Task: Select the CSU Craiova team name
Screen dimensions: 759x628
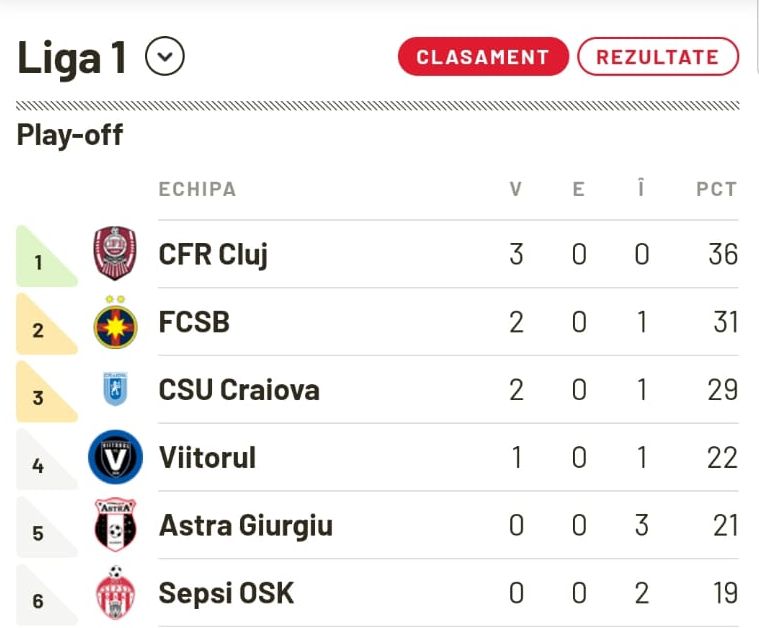Action: tap(239, 390)
